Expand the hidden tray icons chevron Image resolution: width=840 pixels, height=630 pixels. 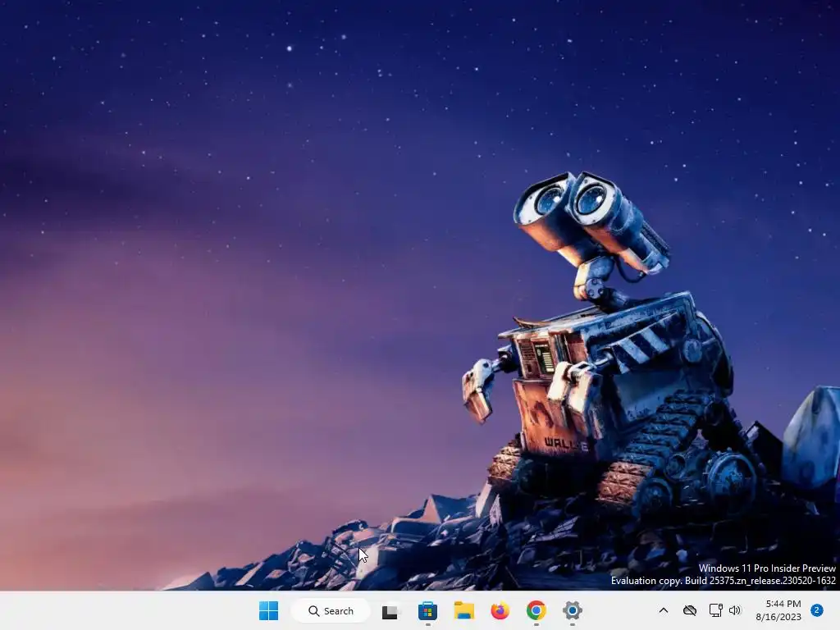(663, 610)
